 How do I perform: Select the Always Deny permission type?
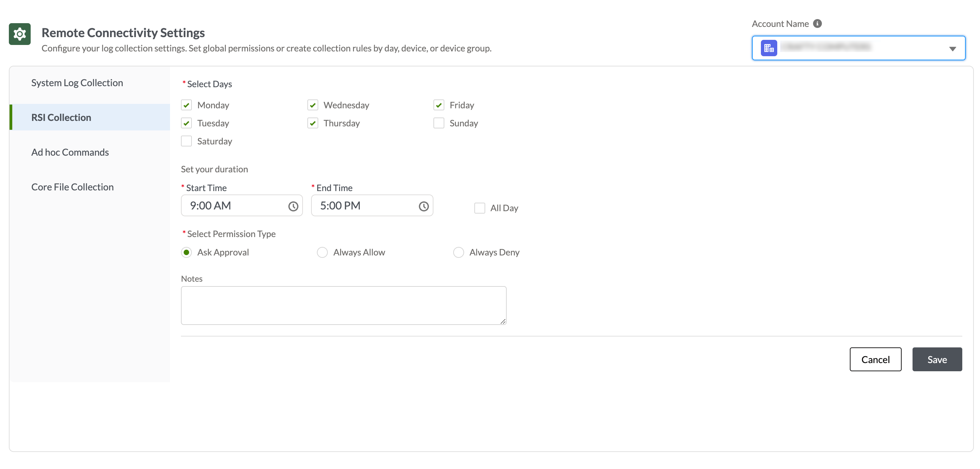pos(458,252)
